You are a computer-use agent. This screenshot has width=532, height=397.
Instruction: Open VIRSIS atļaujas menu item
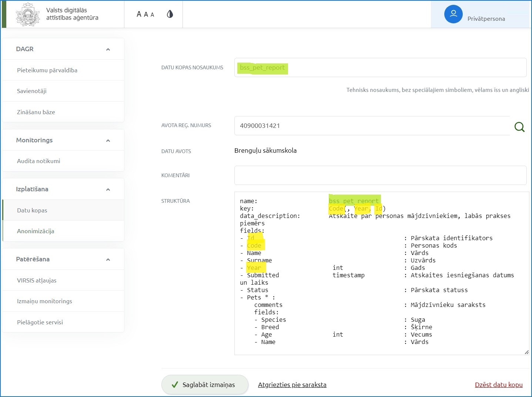click(x=63, y=280)
